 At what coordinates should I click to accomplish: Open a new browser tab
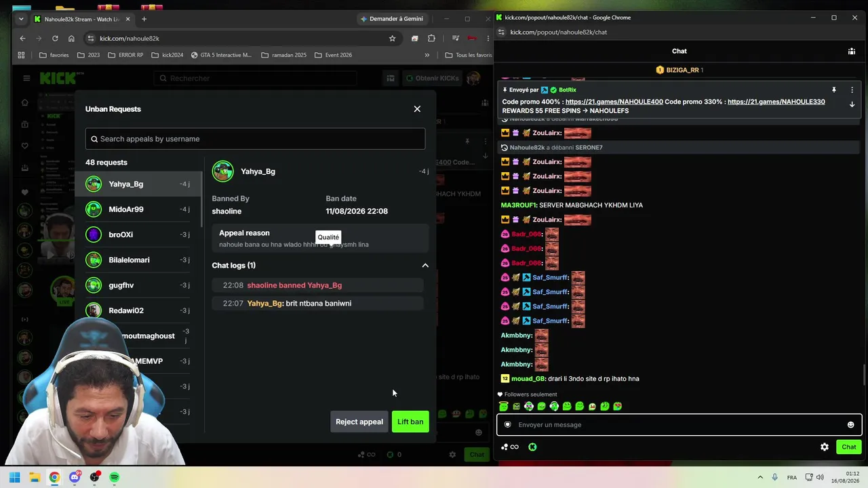144,19
